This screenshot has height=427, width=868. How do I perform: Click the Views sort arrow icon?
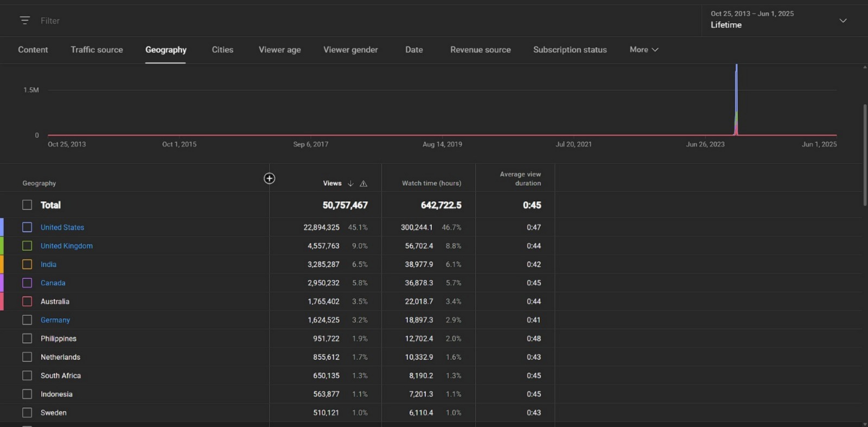pyautogui.click(x=350, y=183)
